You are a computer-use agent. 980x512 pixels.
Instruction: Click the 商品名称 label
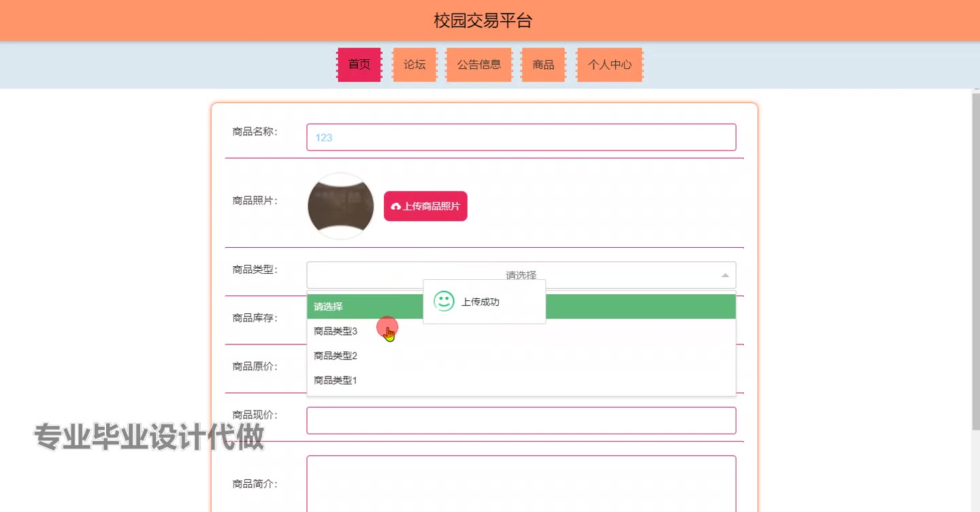pyautogui.click(x=255, y=131)
